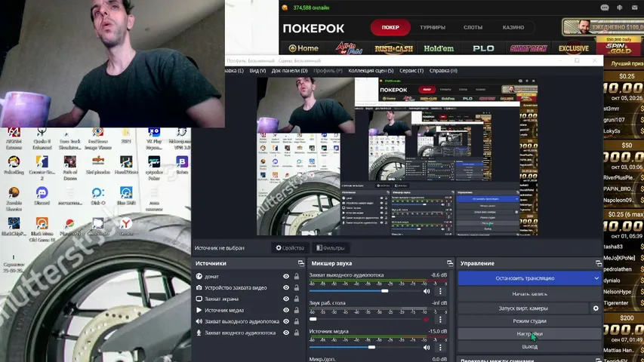Hide the донат source
This screenshot has width=644, height=362.
coord(286,277)
